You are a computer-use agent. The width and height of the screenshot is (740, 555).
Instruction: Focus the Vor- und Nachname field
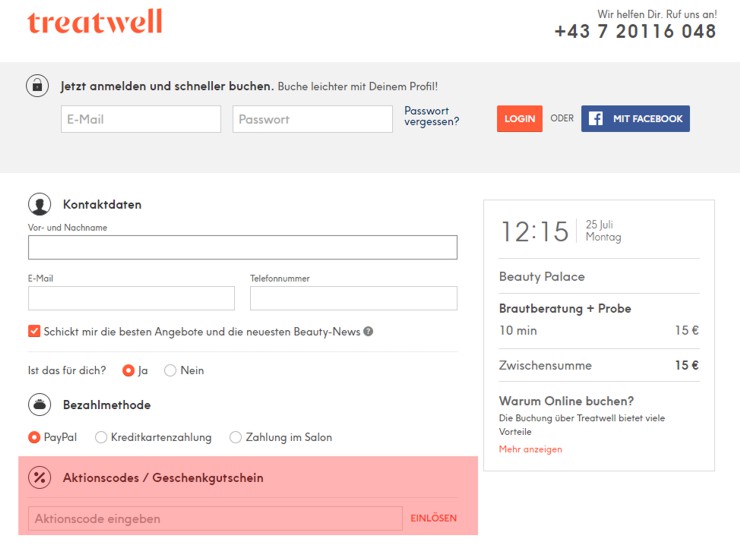point(243,247)
